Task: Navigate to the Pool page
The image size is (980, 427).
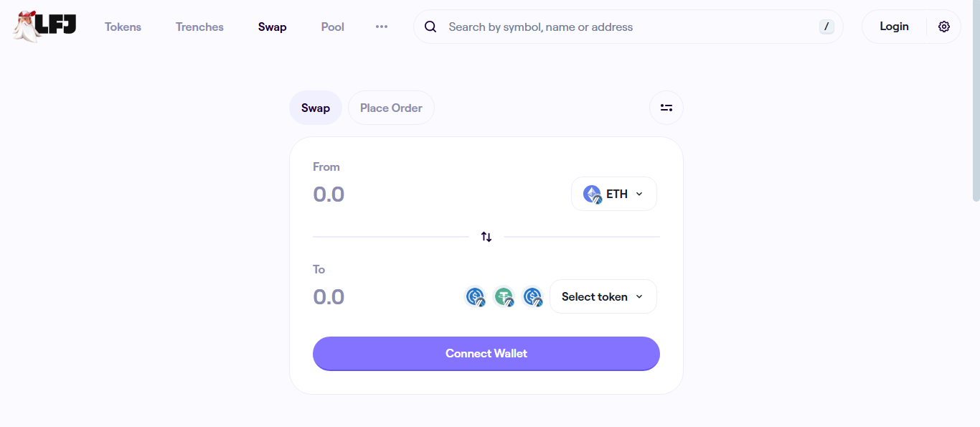Action: pos(333,27)
